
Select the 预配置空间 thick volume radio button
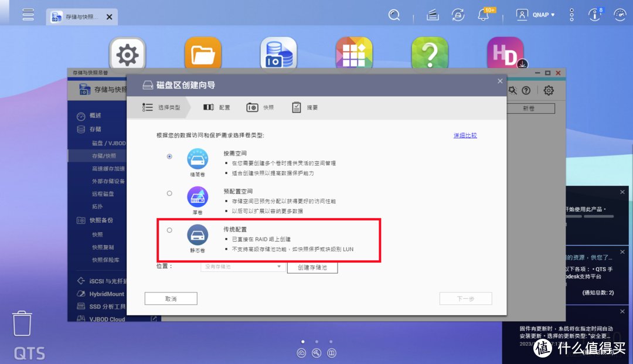tap(169, 193)
